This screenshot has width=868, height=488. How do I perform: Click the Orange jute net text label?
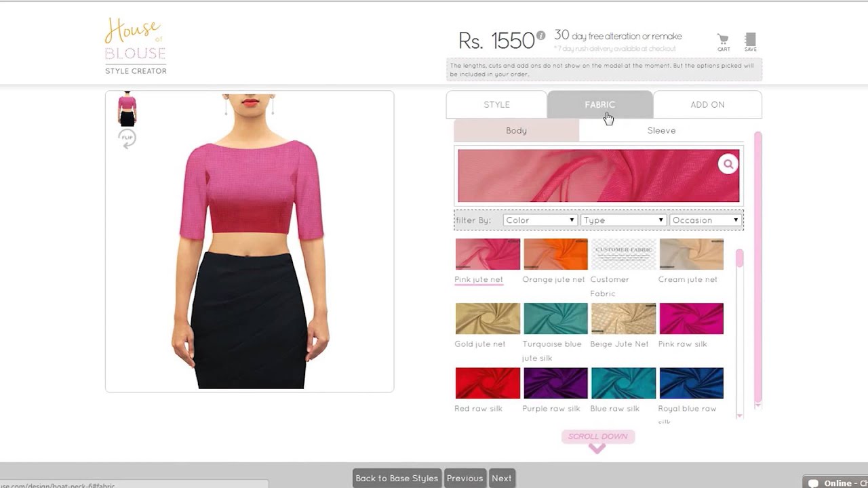553,279
